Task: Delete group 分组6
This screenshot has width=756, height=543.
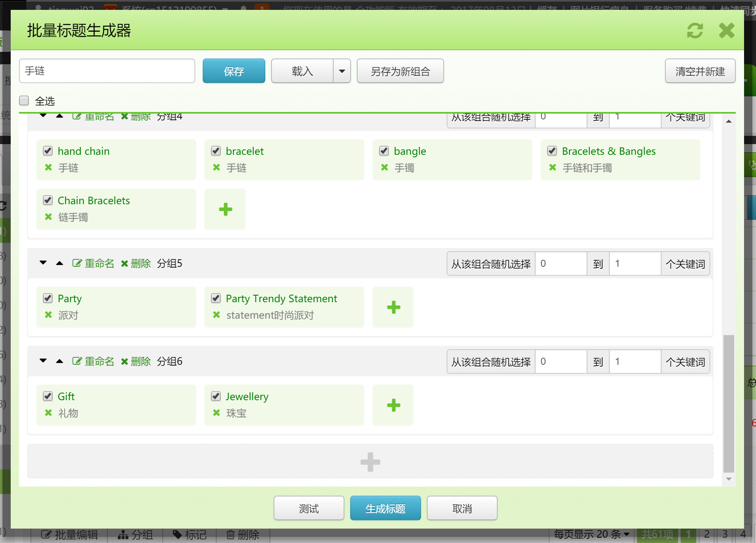Action: pos(136,361)
